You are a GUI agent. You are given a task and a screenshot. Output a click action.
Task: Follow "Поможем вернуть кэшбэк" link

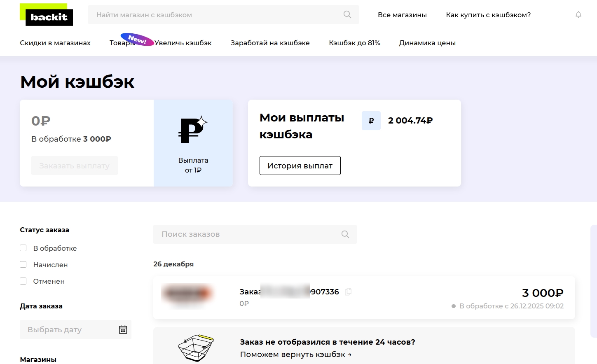point(295,355)
